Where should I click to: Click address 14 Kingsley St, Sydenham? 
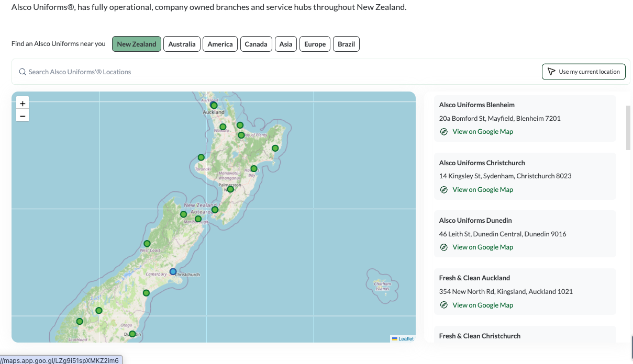(505, 176)
